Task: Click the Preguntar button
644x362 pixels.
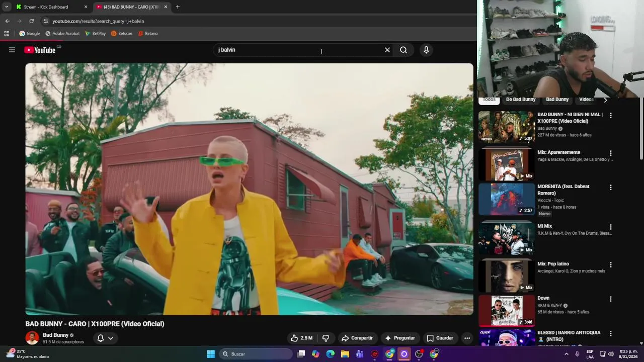Action: pyautogui.click(x=399, y=338)
